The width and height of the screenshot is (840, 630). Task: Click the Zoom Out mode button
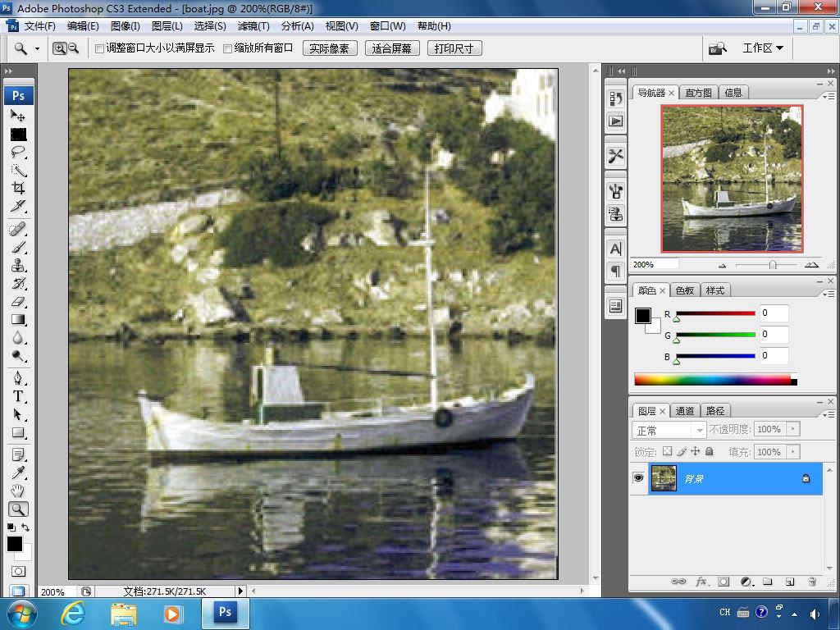pyautogui.click(x=73, y=48)
